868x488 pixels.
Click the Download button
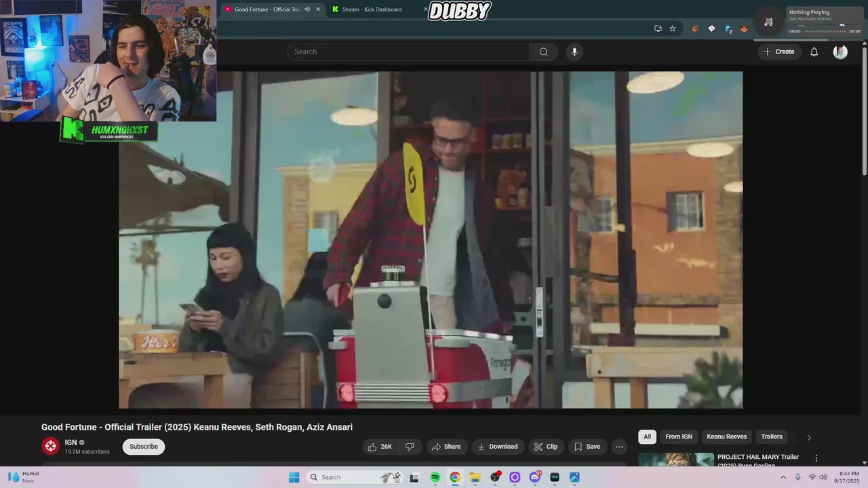498,447
